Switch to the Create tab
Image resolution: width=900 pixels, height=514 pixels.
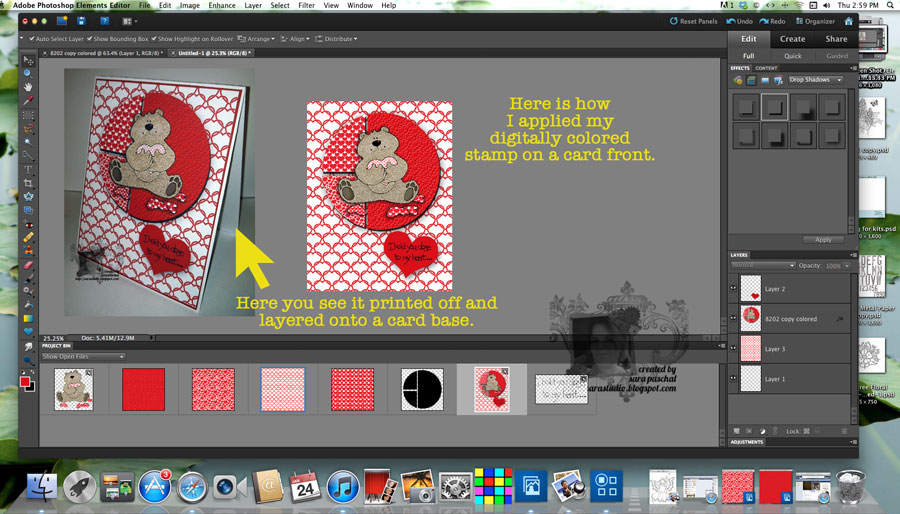coord(792,39)
